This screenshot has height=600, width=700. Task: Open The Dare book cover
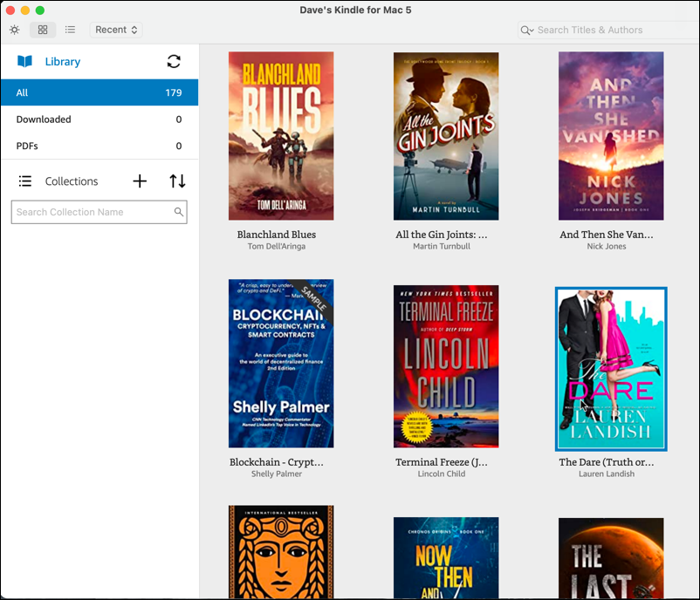point(611,369)
